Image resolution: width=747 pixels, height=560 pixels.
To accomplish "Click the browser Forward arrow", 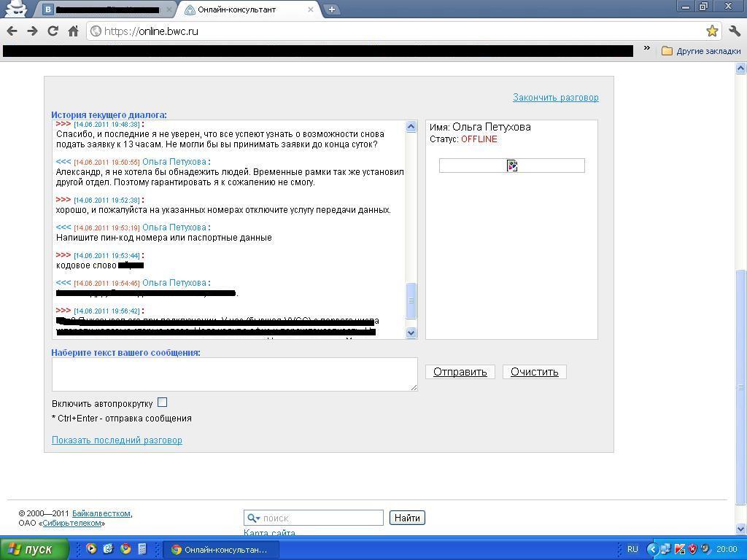I will pyautogui.click(x=32, y=31).
